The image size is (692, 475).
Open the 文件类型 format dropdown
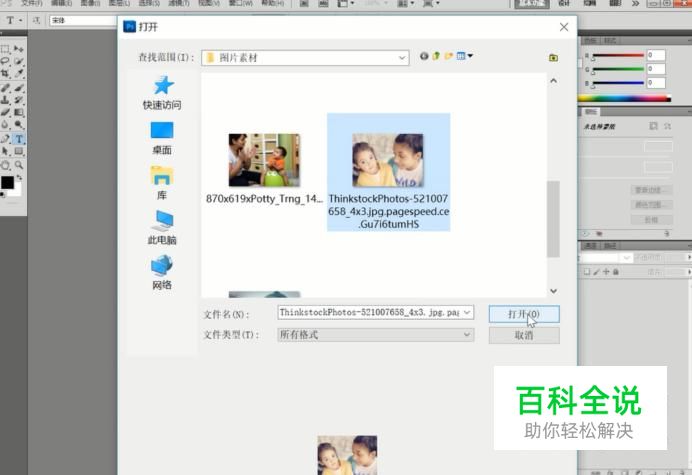pos(376,335)
